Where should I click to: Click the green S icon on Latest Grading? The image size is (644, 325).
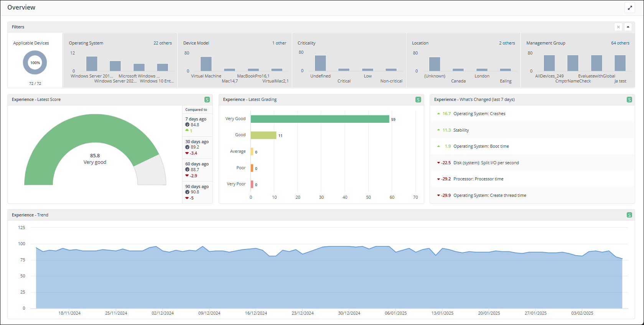(418, 100)
